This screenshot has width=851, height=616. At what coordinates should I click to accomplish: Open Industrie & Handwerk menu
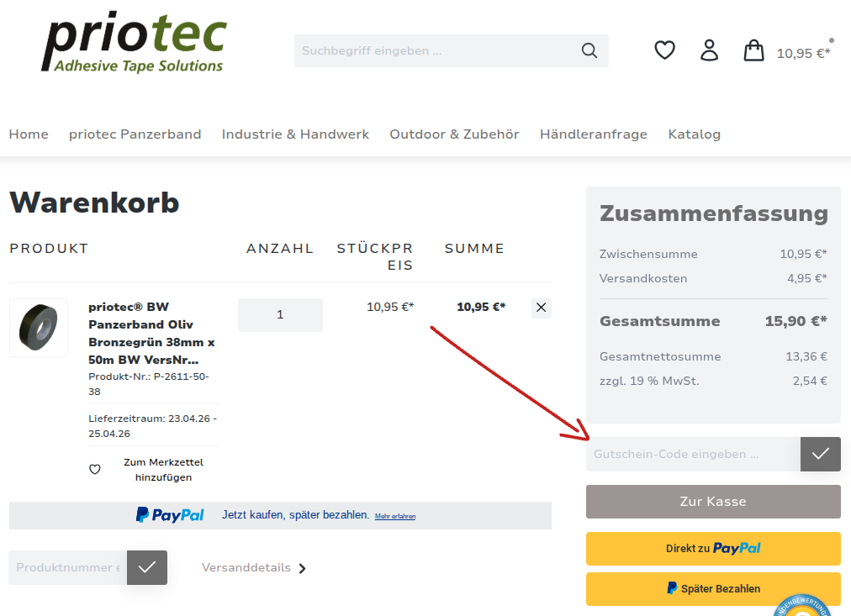tap(295, 134)
